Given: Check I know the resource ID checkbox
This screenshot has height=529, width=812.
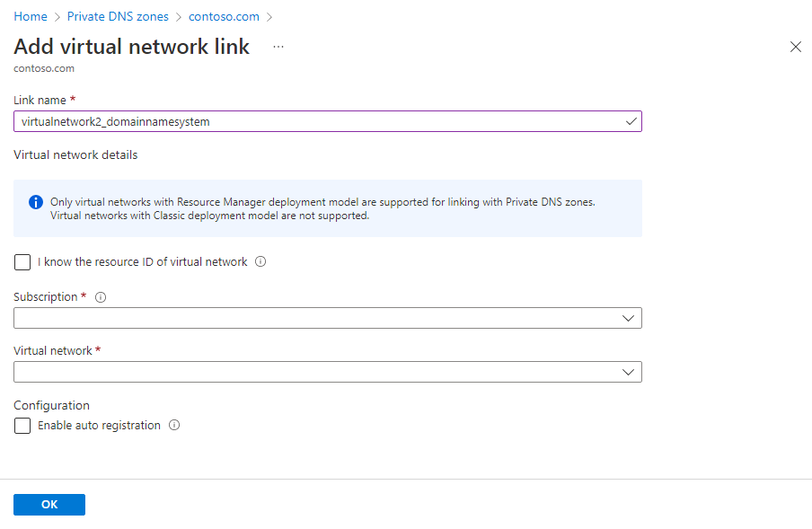Looking at the screenshot, I should 22,262.
